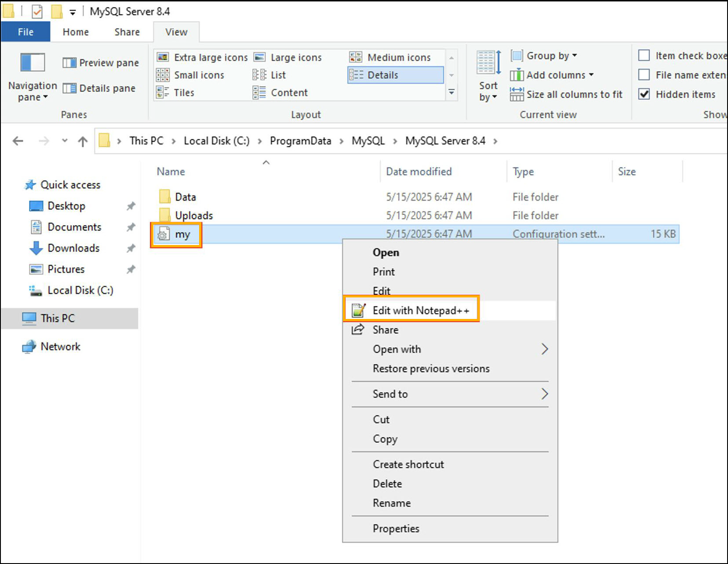
Task: Enable File name extensions checkbox
Action: tap(644, 75)
